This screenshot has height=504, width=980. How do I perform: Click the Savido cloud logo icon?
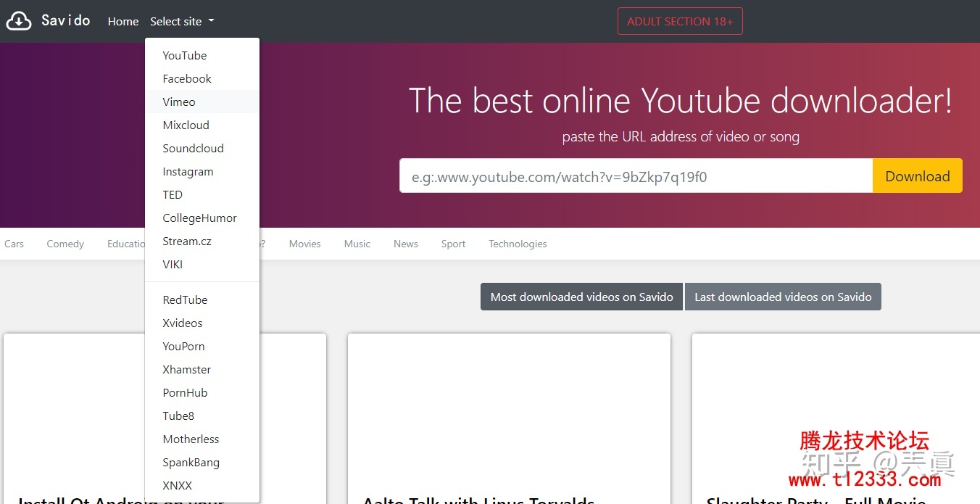(x=19, y=21)
